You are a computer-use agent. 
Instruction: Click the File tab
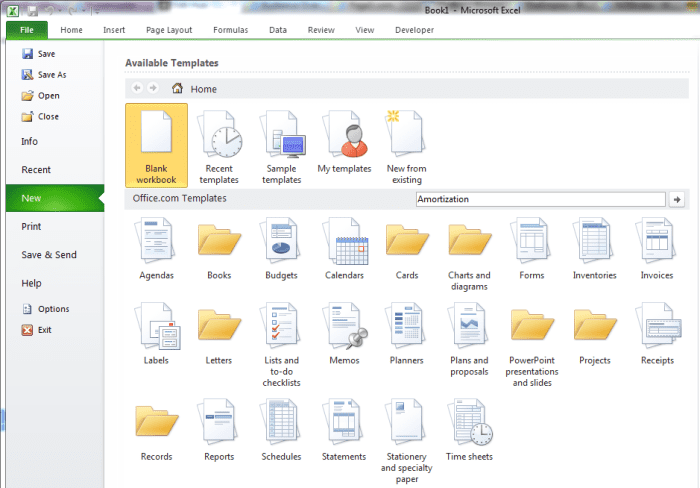[27, 30]
